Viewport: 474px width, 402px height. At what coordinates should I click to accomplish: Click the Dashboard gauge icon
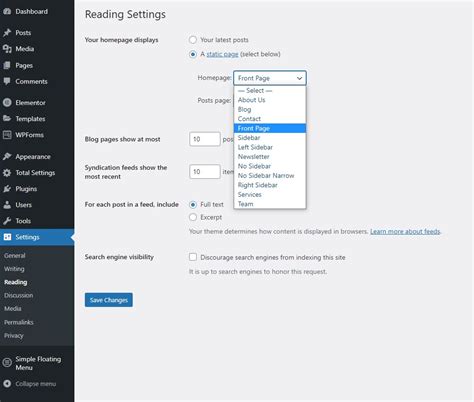[x=7, y=12]
